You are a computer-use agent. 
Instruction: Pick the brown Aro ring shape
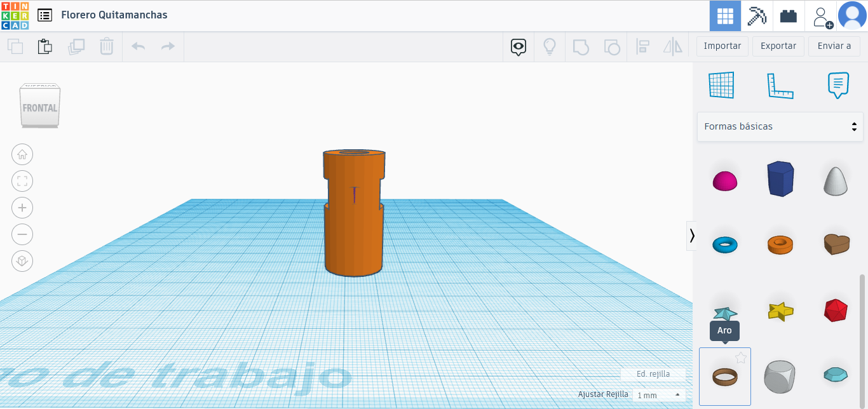coord(725,377)
